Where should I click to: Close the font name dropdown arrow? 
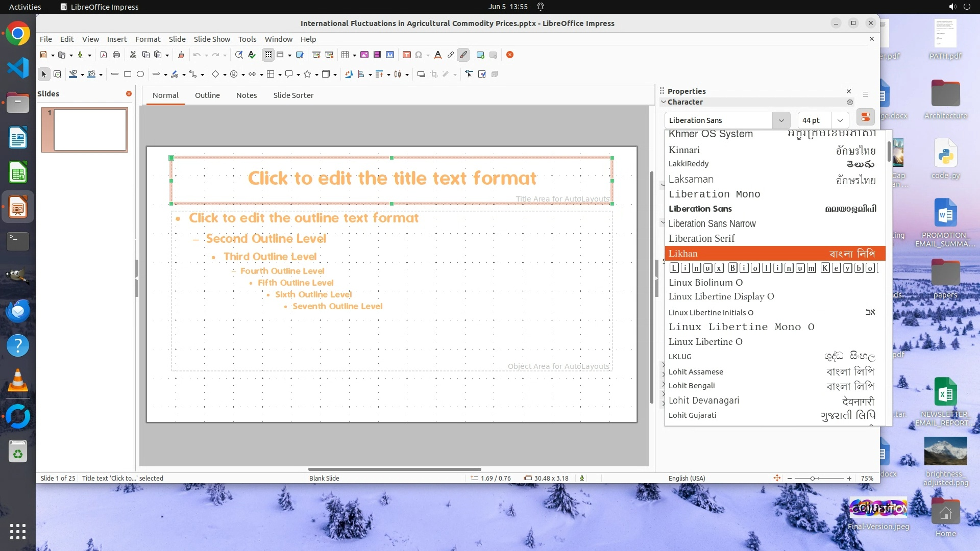pos(781,120)
